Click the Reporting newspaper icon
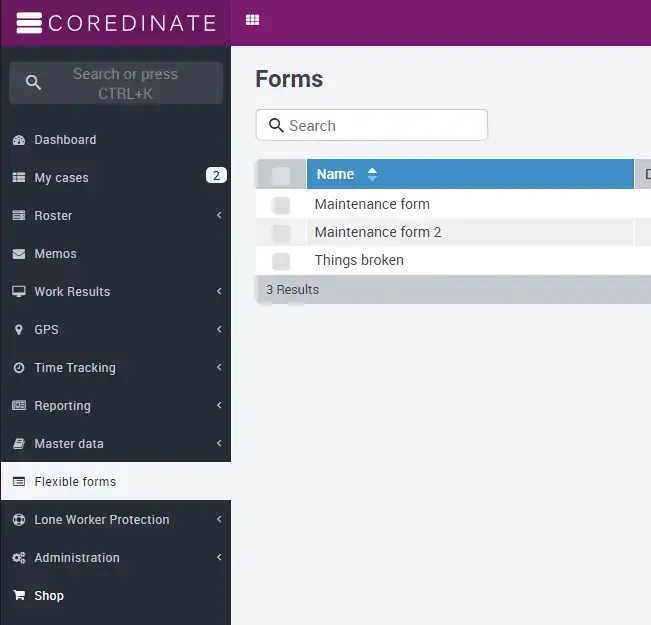This screenshot has width=651, height=625. click(19, 405)
